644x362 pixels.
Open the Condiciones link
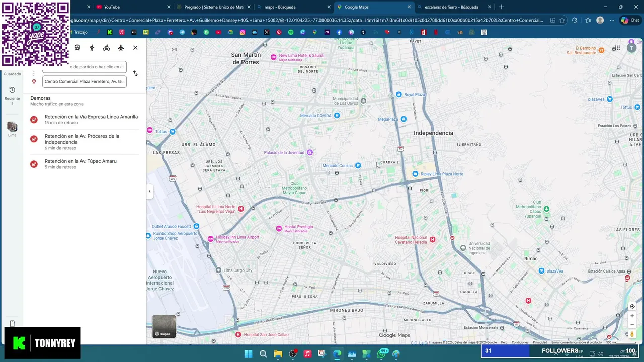(x=520, y=342)
